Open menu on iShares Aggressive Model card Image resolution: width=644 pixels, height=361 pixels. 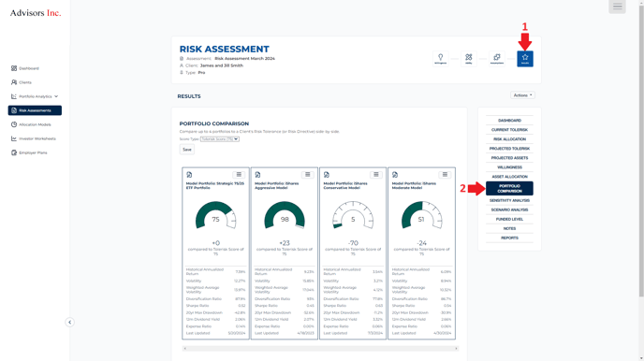pyautogui.click(x=307, y=175)
